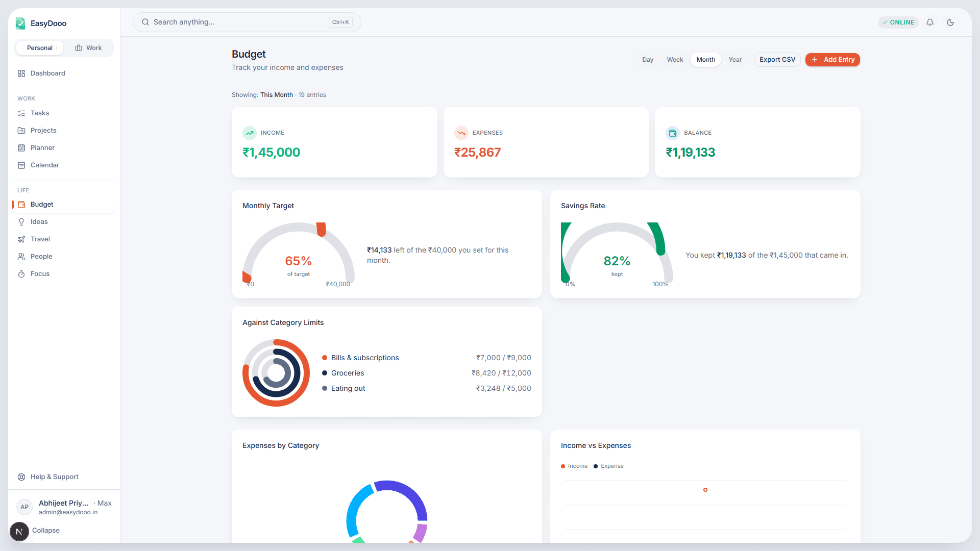Click the "82%" kept value

point(617,261)
